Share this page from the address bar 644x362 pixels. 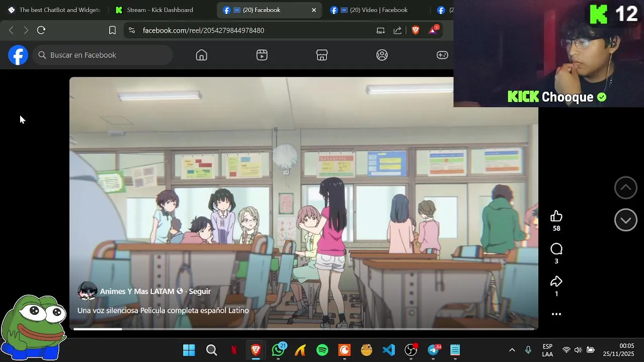pyautogui.click(x=397, y=30)
